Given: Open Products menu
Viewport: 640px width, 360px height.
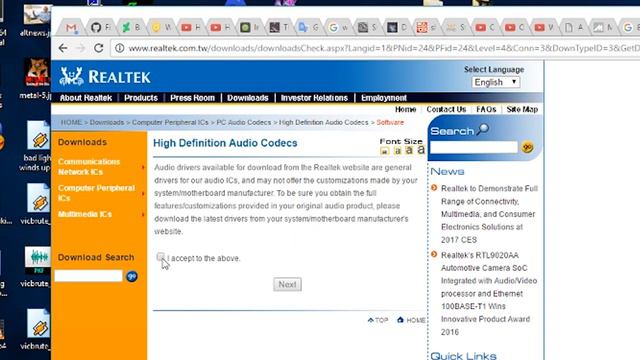Looking at the screenshot, I should coord(141,98).
